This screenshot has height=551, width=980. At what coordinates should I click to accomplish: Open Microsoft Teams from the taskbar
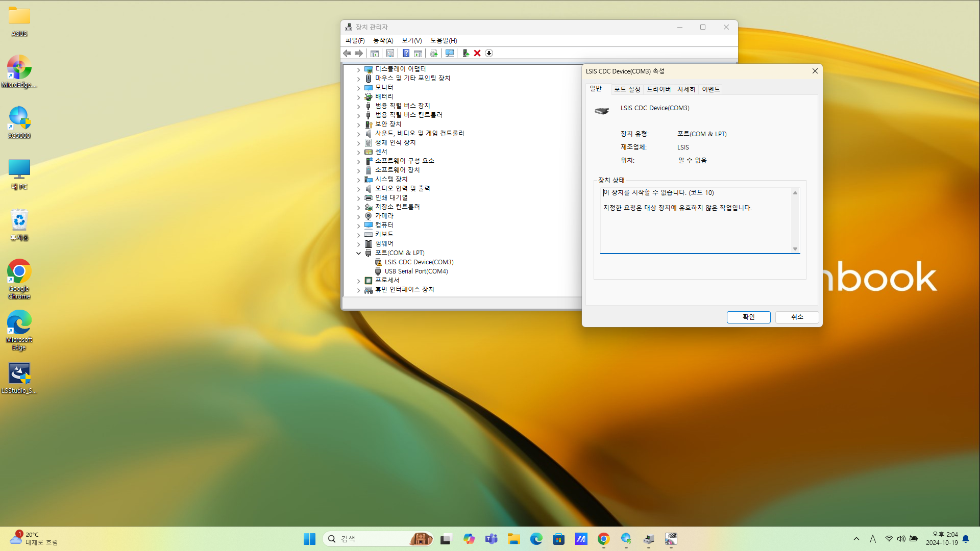pyautogui.click(x=491, y=538)
